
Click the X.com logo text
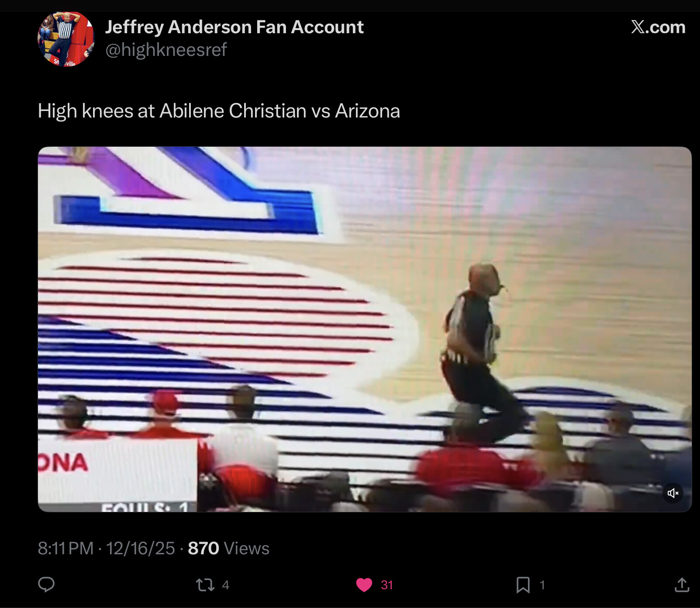coord(658,27)
